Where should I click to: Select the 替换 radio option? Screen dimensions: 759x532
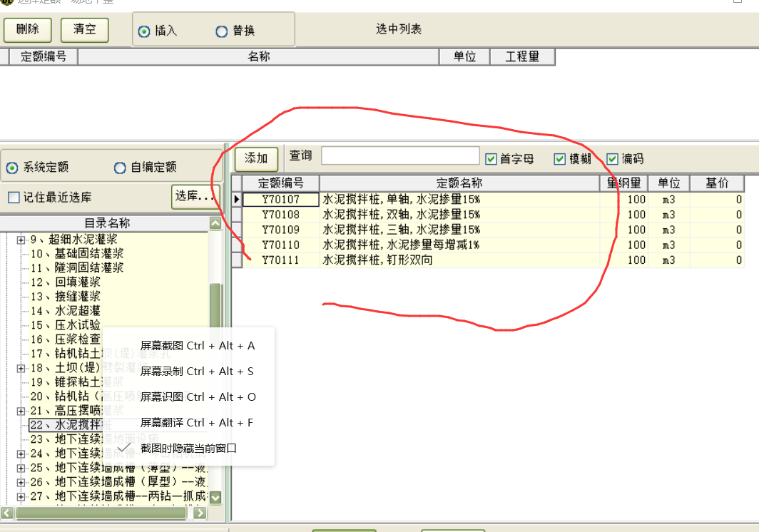(222, 31)
